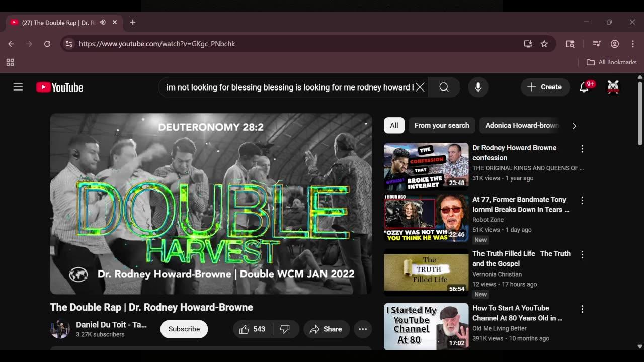Screen dimensions: 644x362
Task: Open The Truth Filled Life thumbnail
Action: [x=426, y=273]
